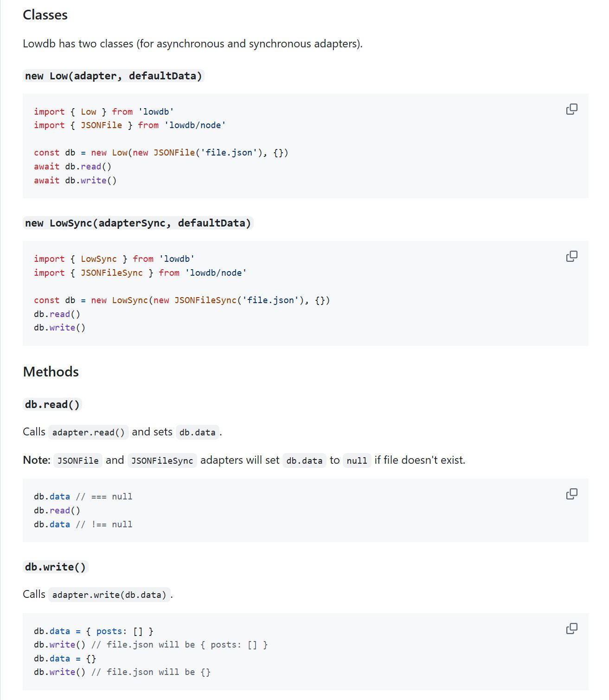Click the db.read() method heading
This screenshot has height=700, width=609.
pyautogui.click(x=52, y=404)
